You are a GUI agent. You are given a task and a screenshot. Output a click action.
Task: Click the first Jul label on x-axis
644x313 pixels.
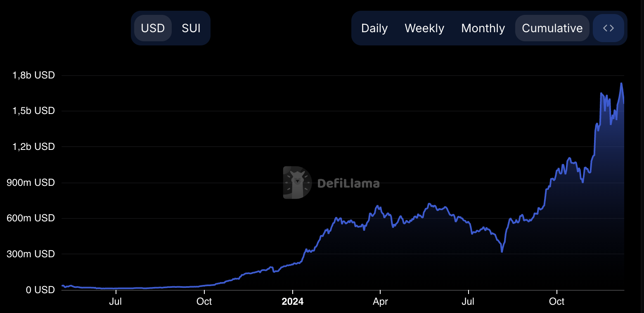click(x=116, y=301)
